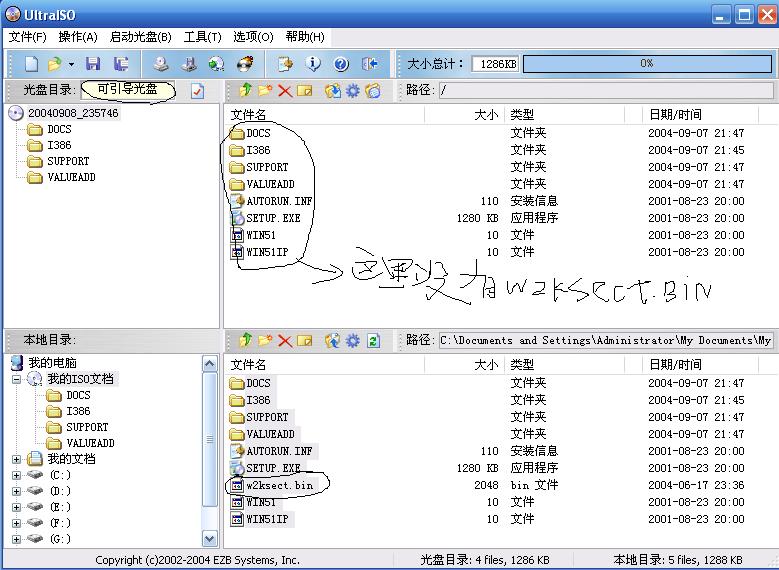
Task: Open the 工具(T) menu
Action: pyautogui.click(x=202, y=37)
